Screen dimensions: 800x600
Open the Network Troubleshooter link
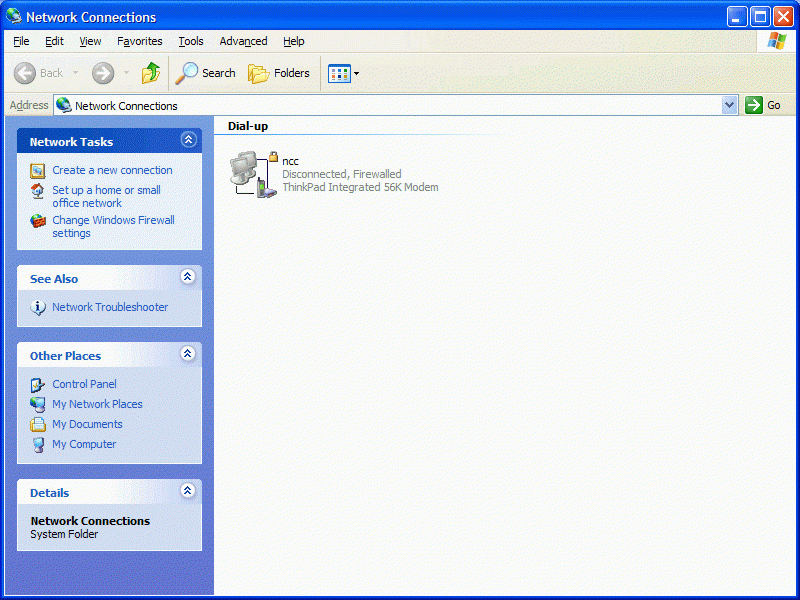coord(110,307)
